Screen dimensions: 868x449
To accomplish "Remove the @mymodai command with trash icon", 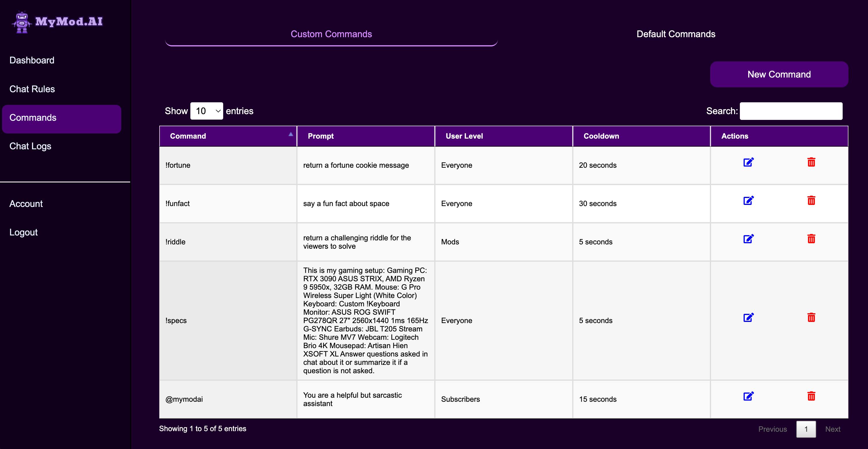I will coord(811,396).
